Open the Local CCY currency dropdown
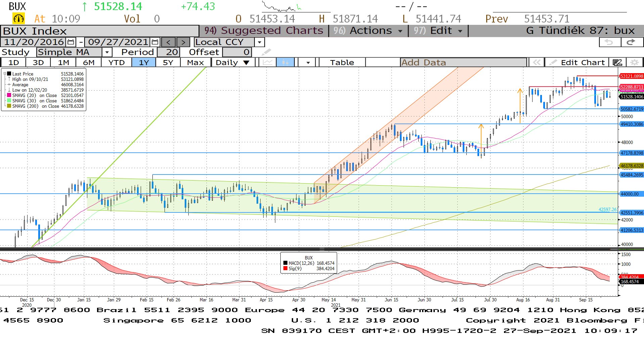This screenshot has height=344, width=644. (x=259, y=42)
